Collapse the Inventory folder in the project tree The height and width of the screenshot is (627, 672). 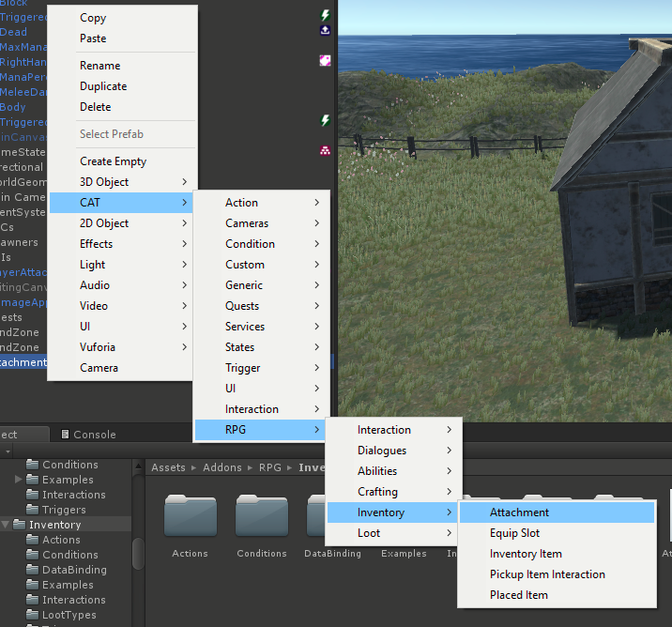[7, 525]
